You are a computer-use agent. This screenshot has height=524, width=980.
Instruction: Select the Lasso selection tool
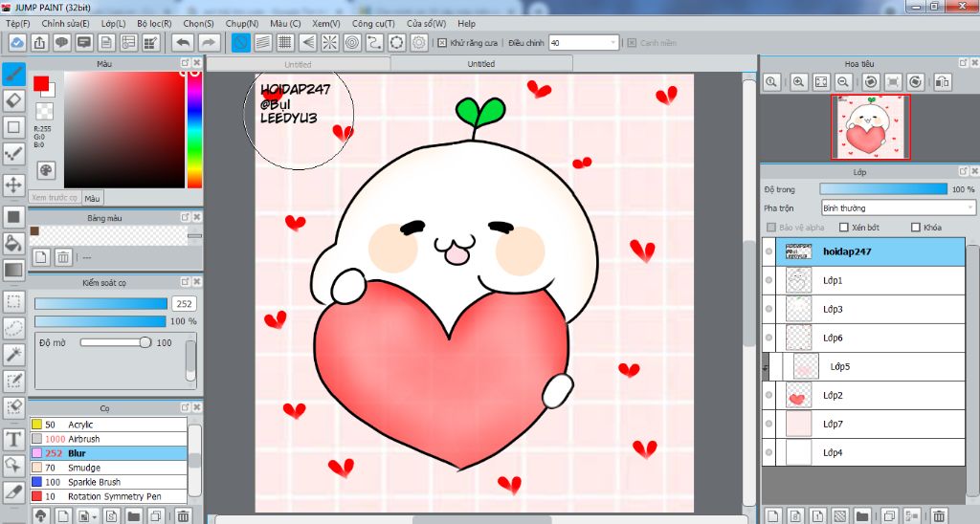pyautogui.click(x=13, y=328)
